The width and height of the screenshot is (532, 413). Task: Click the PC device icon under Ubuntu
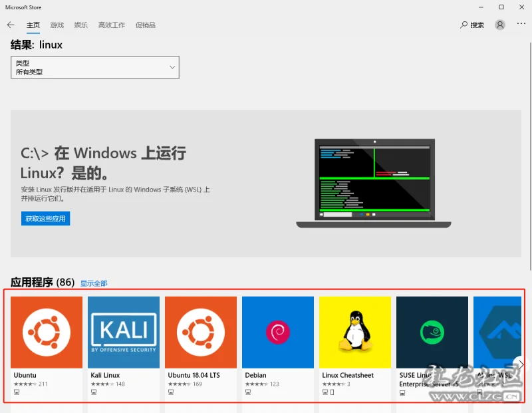pos(17,392)
